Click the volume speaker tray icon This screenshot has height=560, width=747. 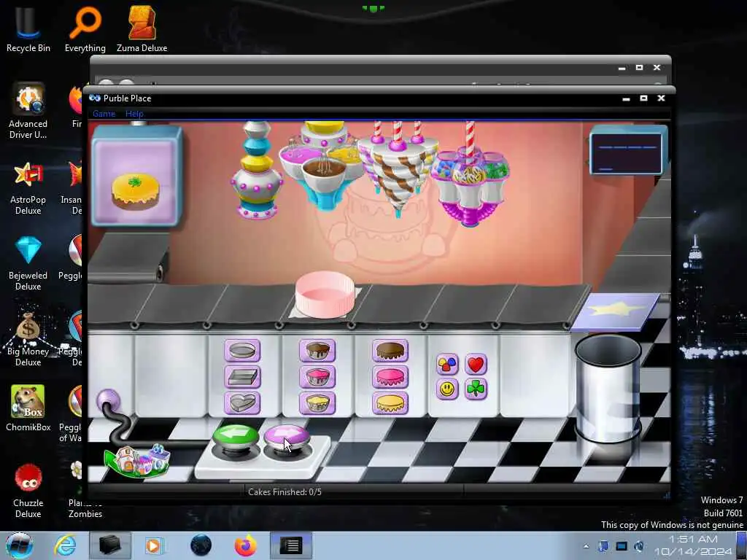(639, 546)
